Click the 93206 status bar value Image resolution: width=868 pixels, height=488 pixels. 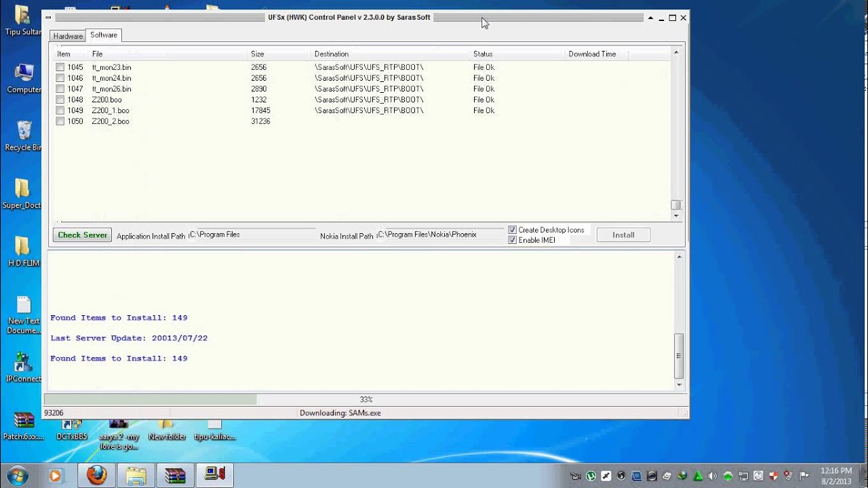(x=54, y=413)
